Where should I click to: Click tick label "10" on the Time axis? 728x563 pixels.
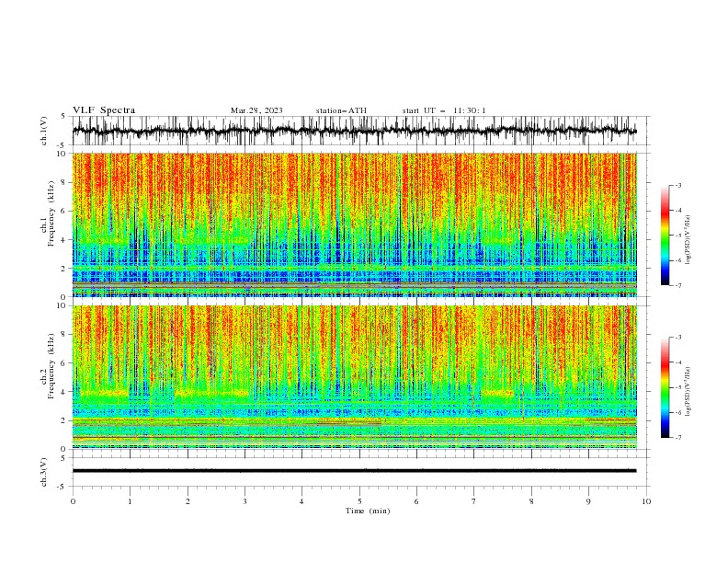tap(646, 501)
